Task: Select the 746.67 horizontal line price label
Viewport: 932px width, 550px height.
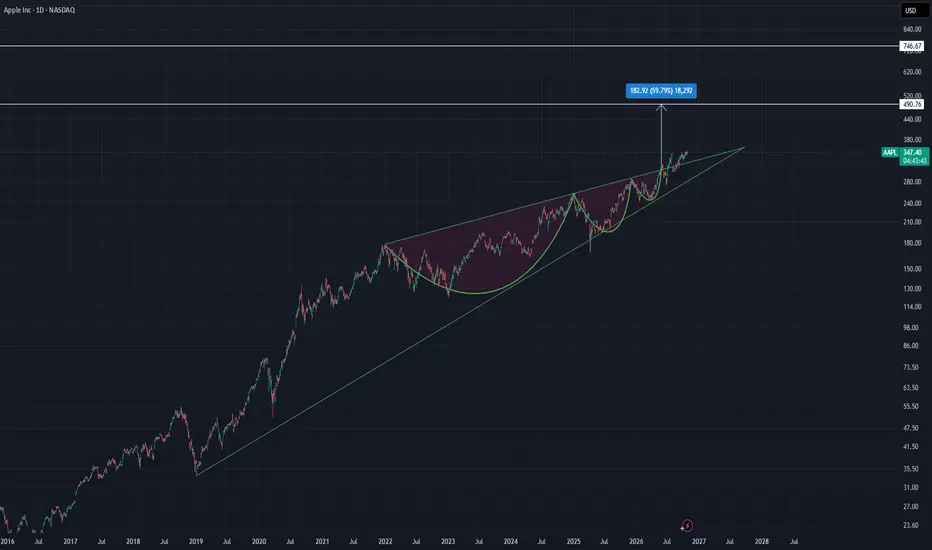Action: point(912,46)
